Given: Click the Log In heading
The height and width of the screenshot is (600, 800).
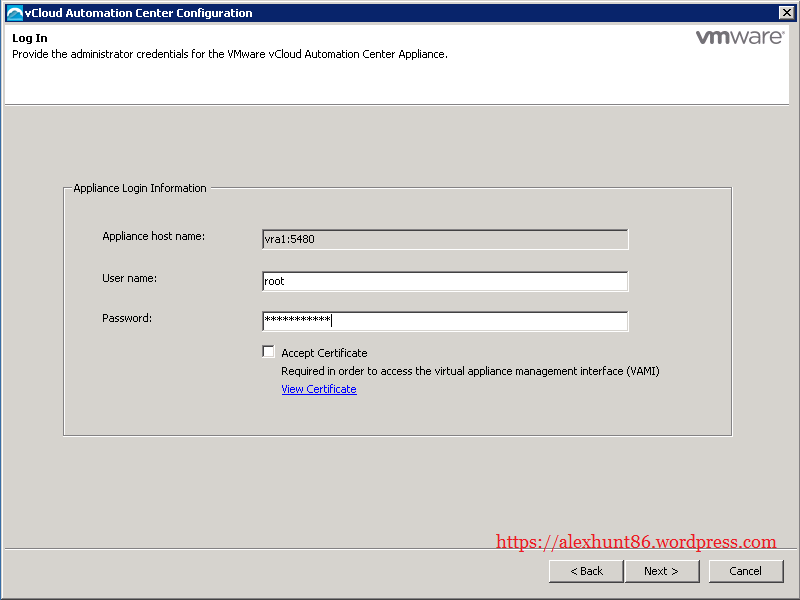Looking at the screenshot, I should 29,38.
